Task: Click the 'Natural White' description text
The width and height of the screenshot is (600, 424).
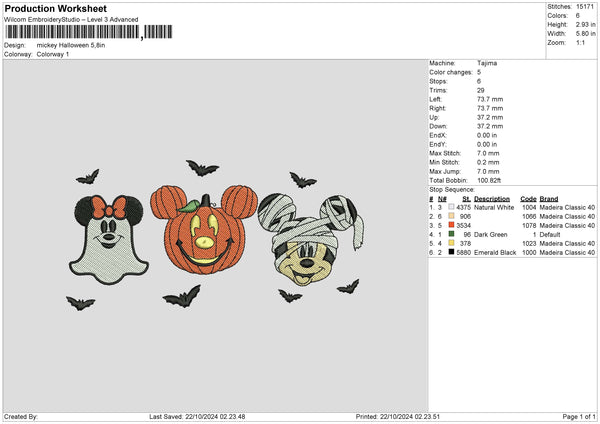Action: point(494,207)
